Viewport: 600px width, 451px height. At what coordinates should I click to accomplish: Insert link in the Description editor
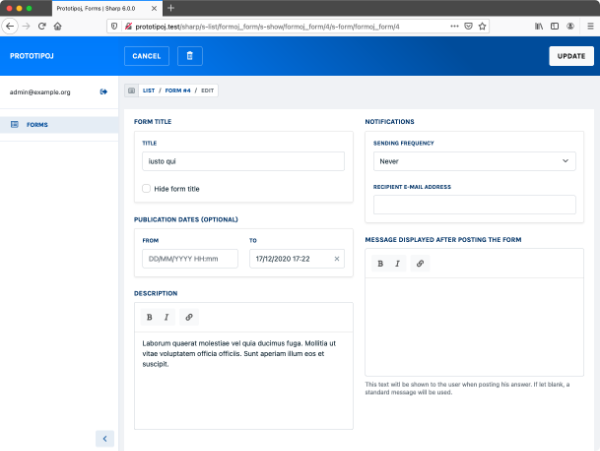tap(189, 317)
